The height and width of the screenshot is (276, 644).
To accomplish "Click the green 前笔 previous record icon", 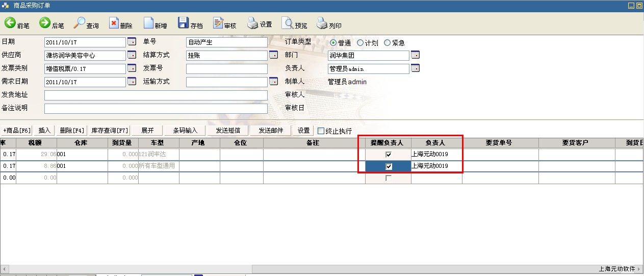I will (10, 23).
